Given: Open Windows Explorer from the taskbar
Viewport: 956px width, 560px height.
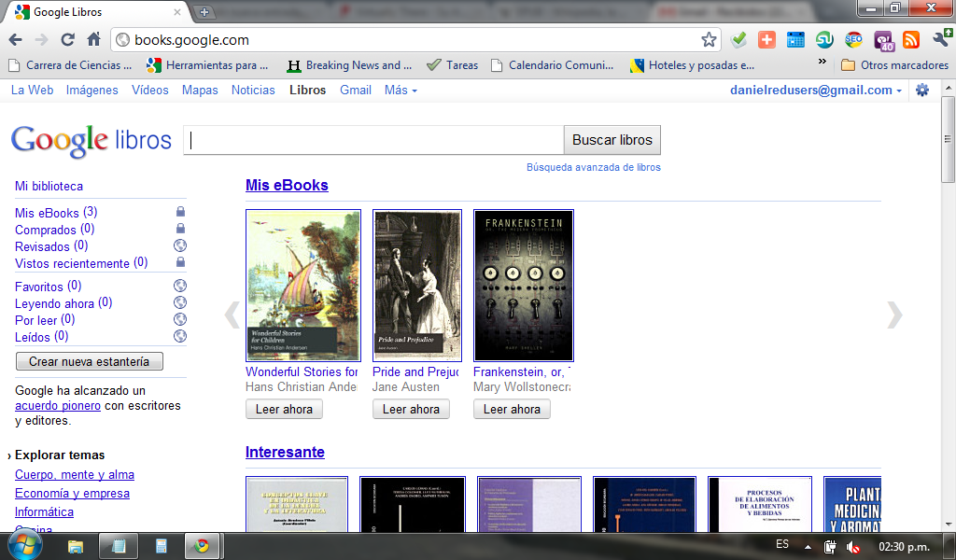Looking at the screenshot, I should coord(75,546).
